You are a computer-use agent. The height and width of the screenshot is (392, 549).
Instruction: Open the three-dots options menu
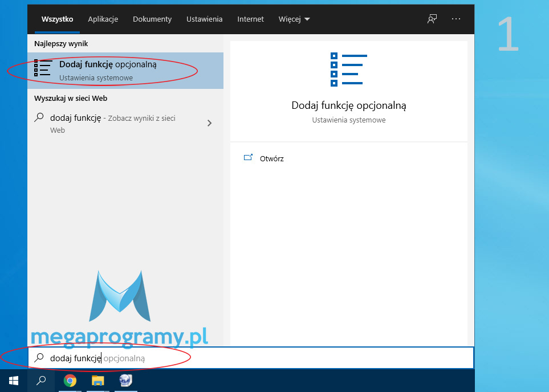456,19
